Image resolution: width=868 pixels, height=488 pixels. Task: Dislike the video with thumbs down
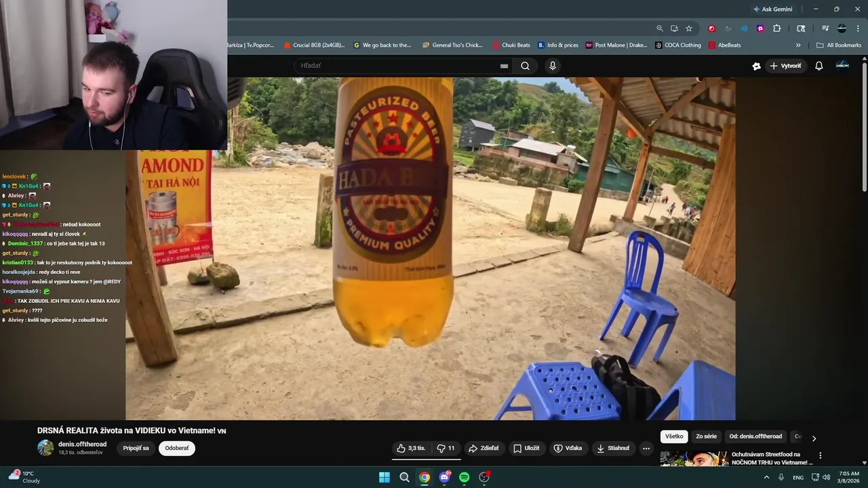tap(446, 448)
